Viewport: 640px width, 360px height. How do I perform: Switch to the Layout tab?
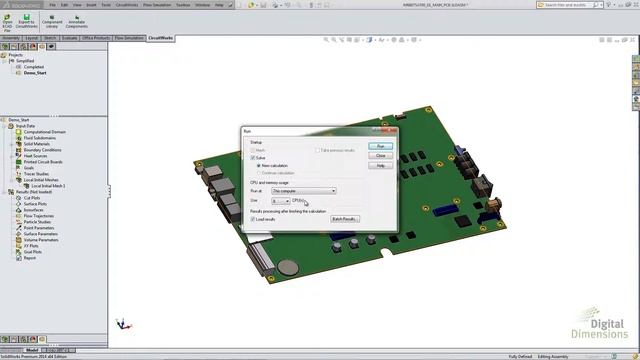tap(31, 38)
